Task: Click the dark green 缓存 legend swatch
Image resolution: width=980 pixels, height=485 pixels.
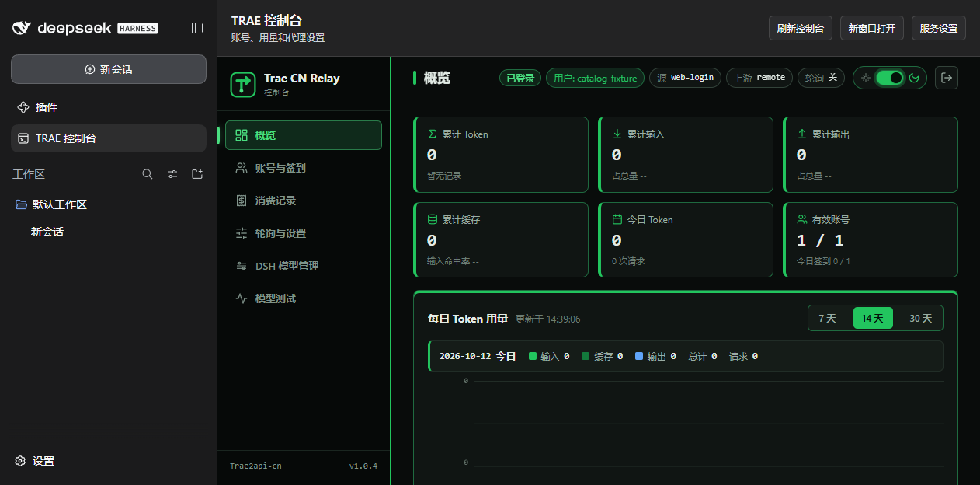Action: [x=586, y=356]
